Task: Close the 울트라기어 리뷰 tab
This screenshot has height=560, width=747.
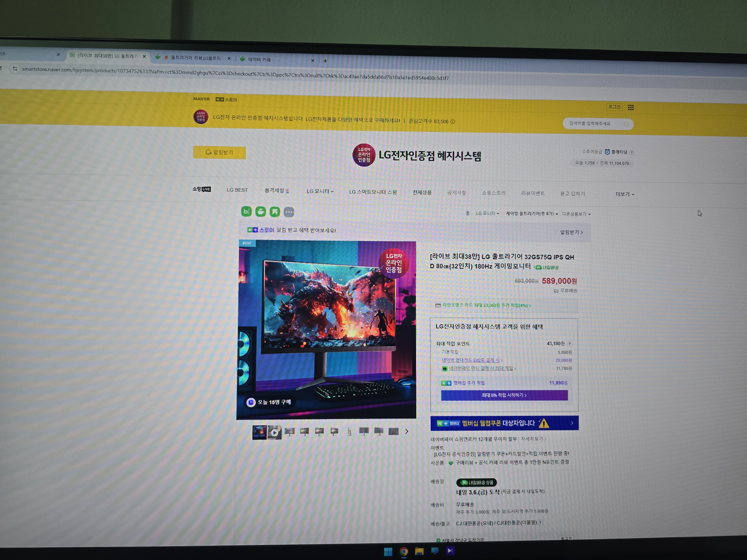Action: (x=229, y=58)
